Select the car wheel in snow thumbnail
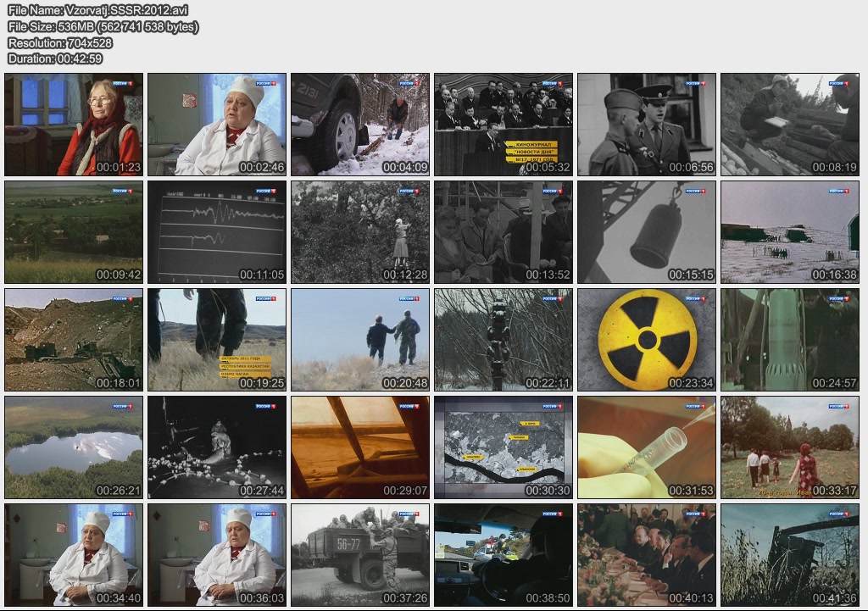 (x=360, y=125)
